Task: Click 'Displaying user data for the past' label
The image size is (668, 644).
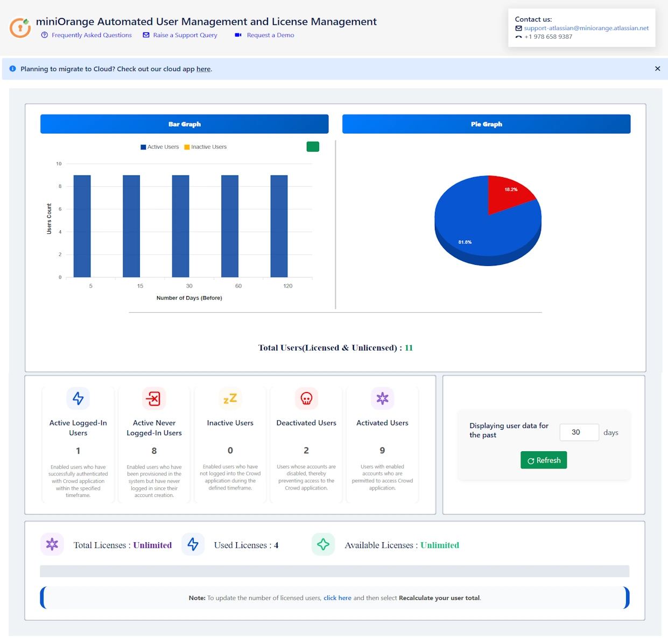Action: (509, 430)
